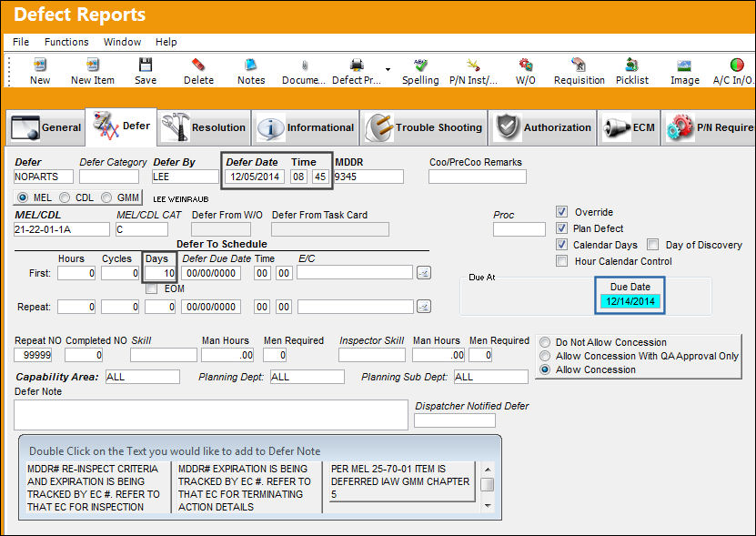Toggle the Plan Defect checkbox
Image resolution: width=756 pixels, height=536 pixels.
[561, 228]
